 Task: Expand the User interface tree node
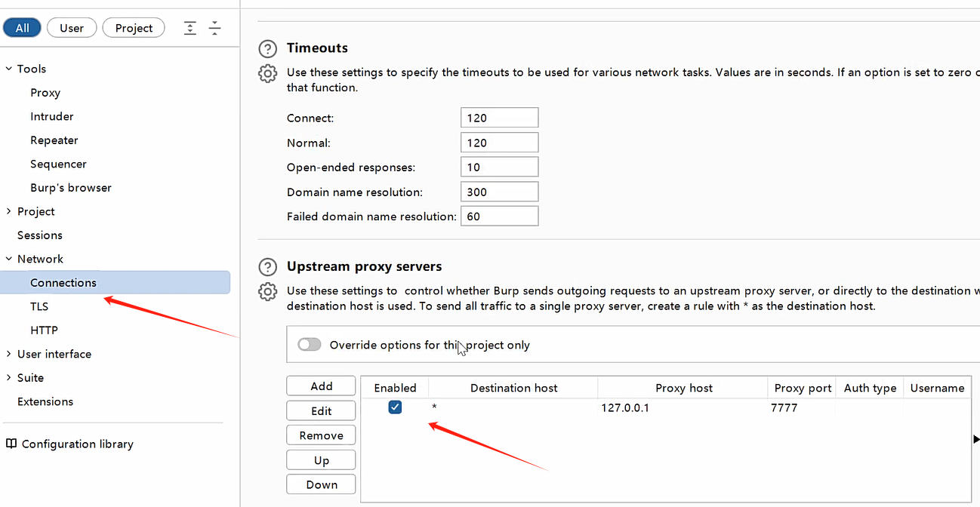8,354
